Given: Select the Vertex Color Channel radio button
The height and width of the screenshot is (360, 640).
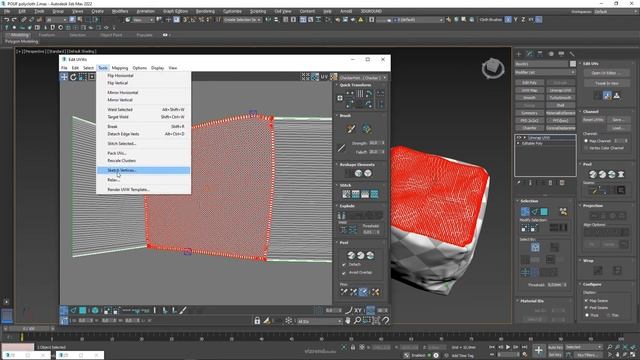Looking at the screenshot, I should [x=586, y=148].
